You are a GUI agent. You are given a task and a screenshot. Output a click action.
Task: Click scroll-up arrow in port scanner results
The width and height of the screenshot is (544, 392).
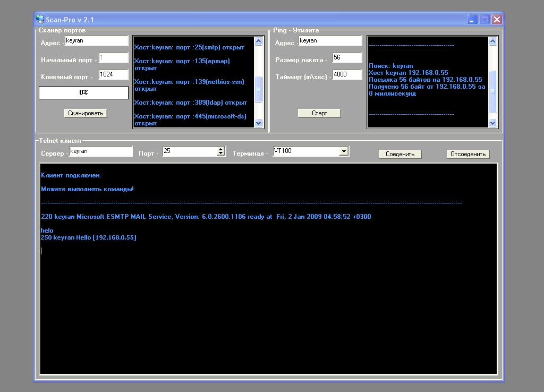(259, 41)
